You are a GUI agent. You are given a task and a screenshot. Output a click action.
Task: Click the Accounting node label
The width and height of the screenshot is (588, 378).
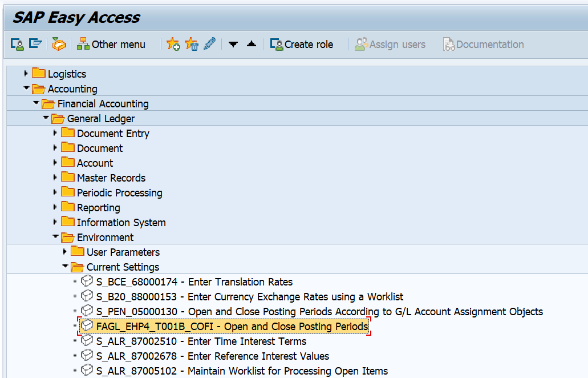72,89
